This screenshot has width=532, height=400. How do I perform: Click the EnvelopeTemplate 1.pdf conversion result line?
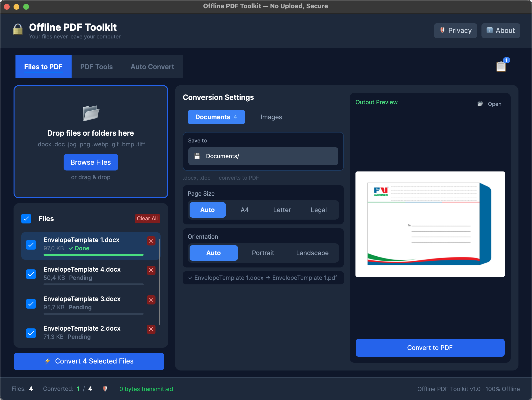tap(263, 278)
